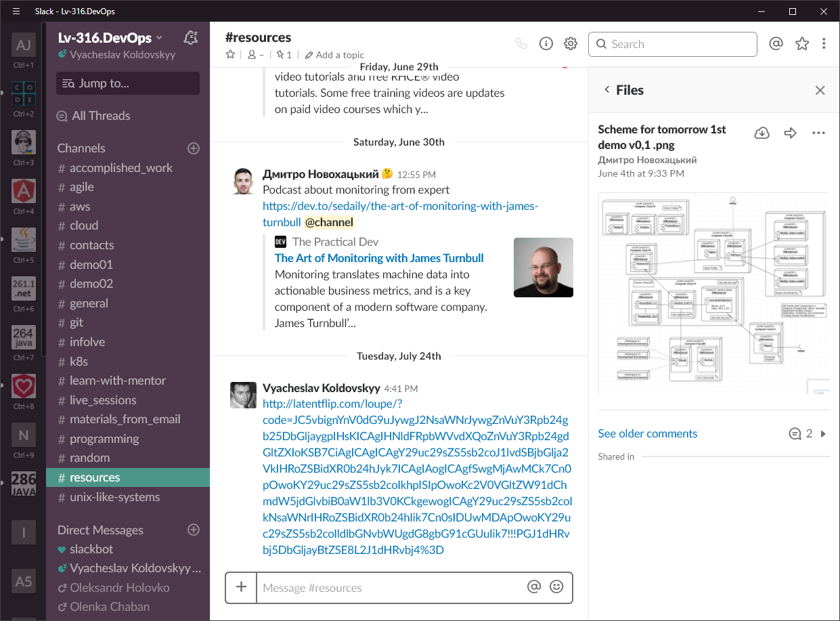Switch to the heart logo workspace
840x621 pixels.
click(x=24, y=387)
